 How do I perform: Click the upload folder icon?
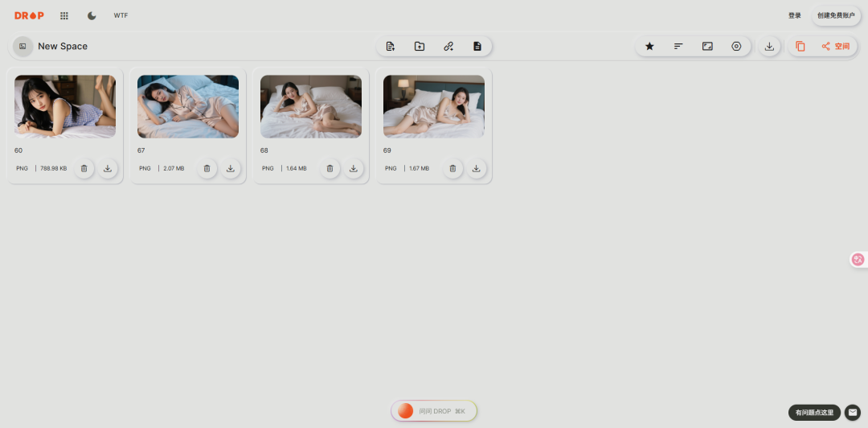(x=420, y=47)
